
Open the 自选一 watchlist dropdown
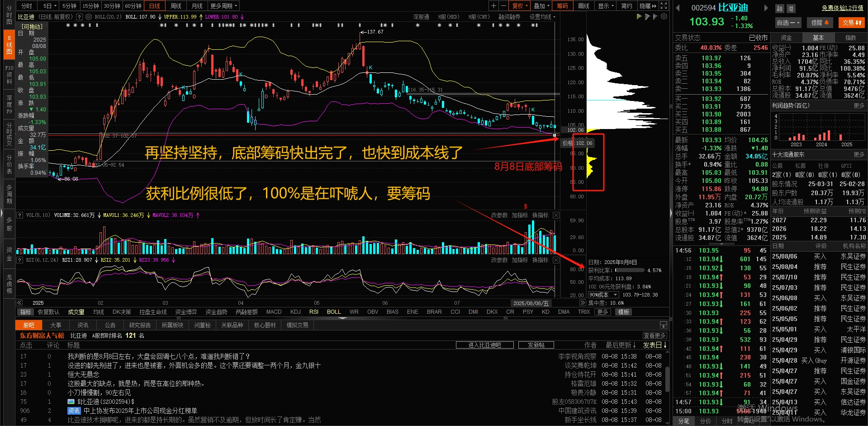788,22
